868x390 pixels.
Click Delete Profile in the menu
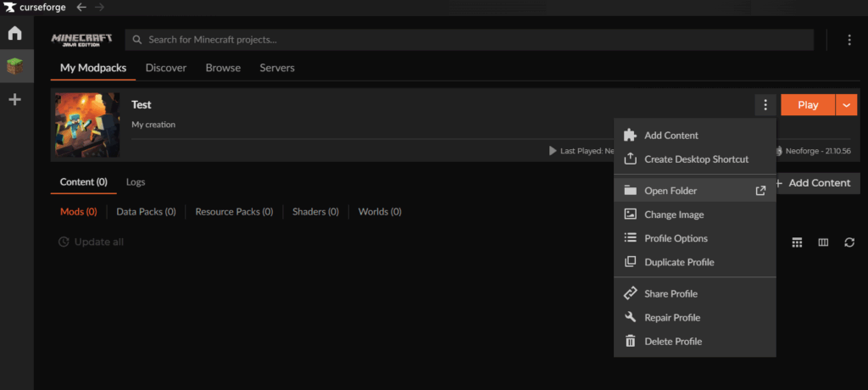(x=673, y=341)
